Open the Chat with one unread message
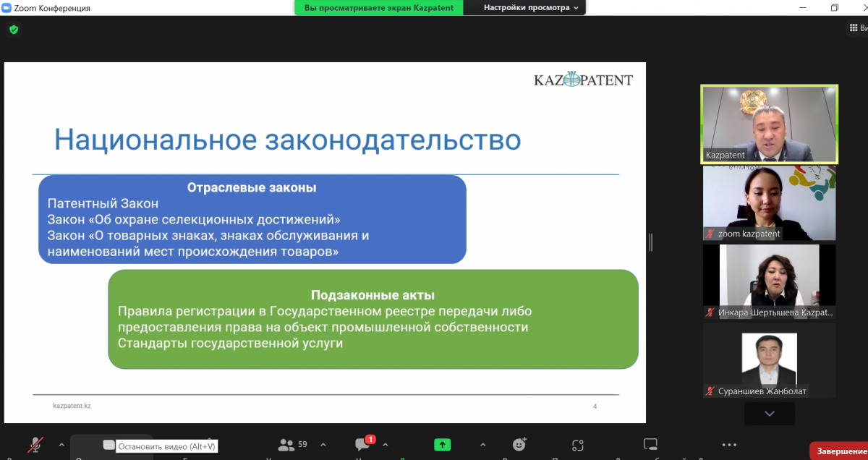Viewport: 868px width, 460px height. coord(363,445)
